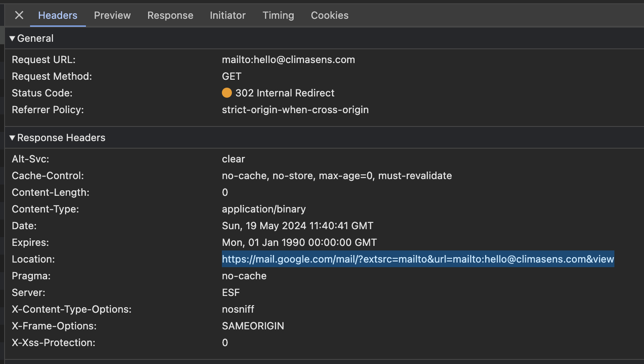Open the Response tab
The height and width of the screenshot is (364, 644).
coord(170,15)
